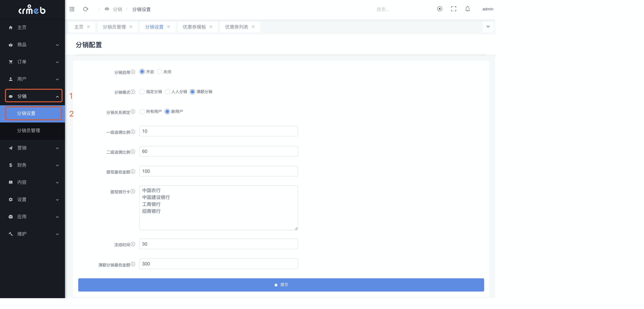Show info tooltip for 一级返佣比例
644x309 pixels.
click(133, 132)
